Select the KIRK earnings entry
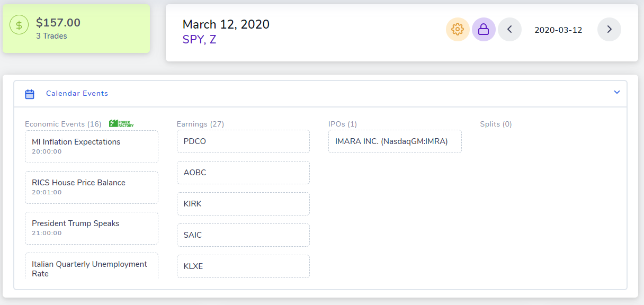This screenshot has height=305, width=644. [x=243, y=204]
